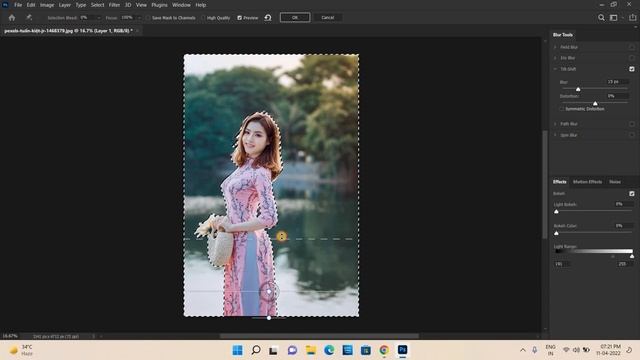Expand the Spin Blur section
The image size is (640, 360).
click(x=555, y=135)
